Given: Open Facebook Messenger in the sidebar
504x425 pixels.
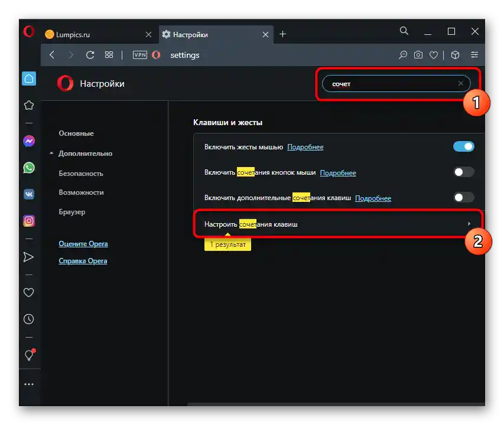Looking at the screenshot, I should (29, 141).
